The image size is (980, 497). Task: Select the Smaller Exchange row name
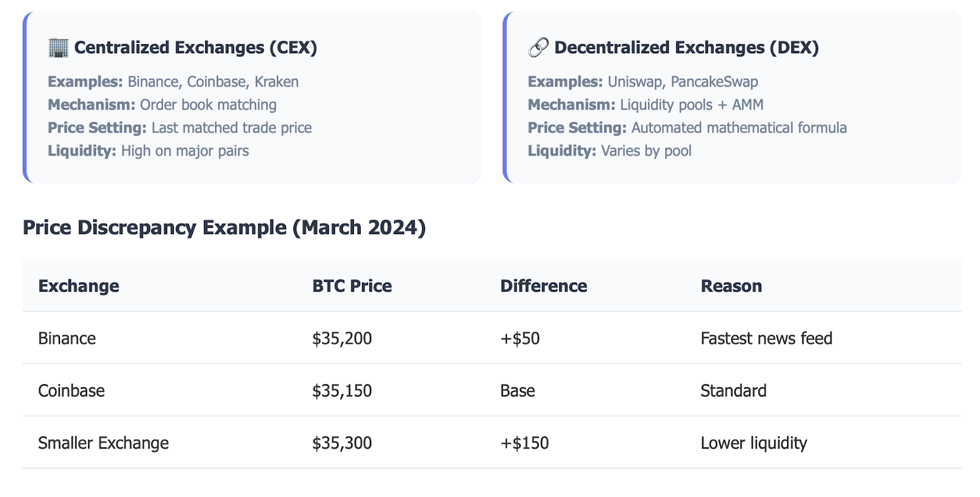[x=103, y=443]
